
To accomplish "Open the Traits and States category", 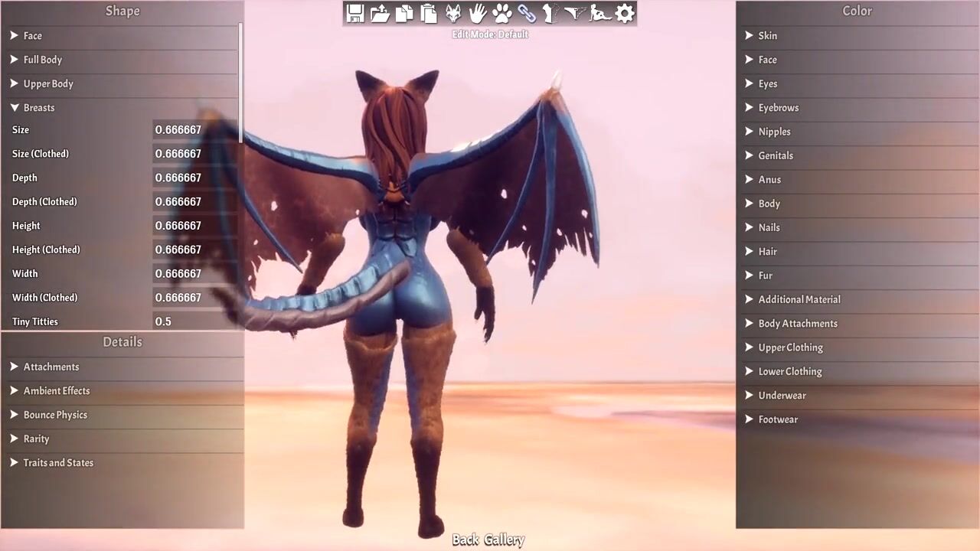I will point(58,463).
